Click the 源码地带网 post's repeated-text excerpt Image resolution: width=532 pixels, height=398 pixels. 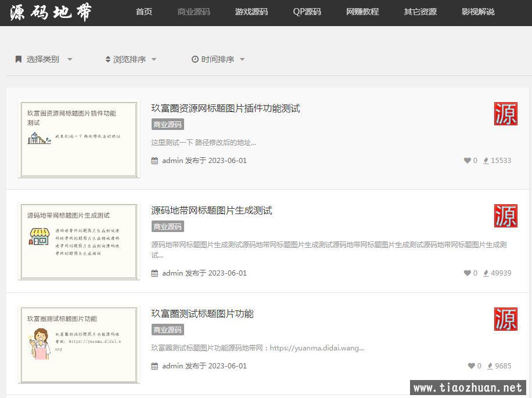click(329, 250)
